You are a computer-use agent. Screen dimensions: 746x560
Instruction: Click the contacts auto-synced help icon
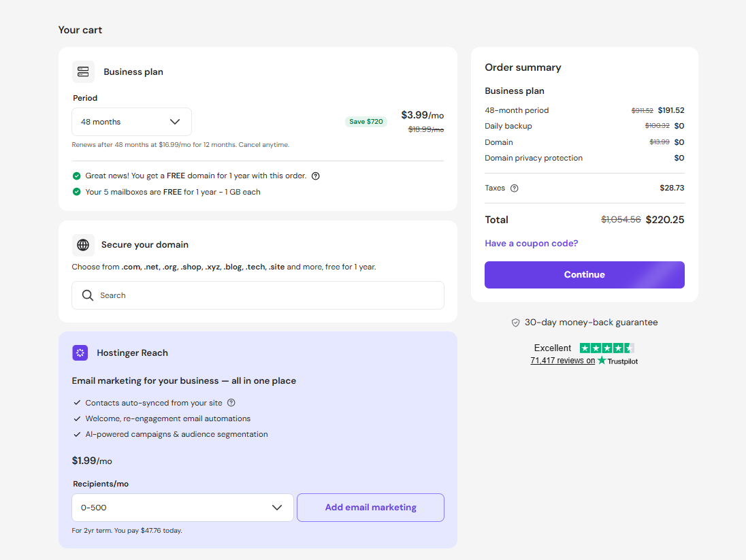point(231,403)
